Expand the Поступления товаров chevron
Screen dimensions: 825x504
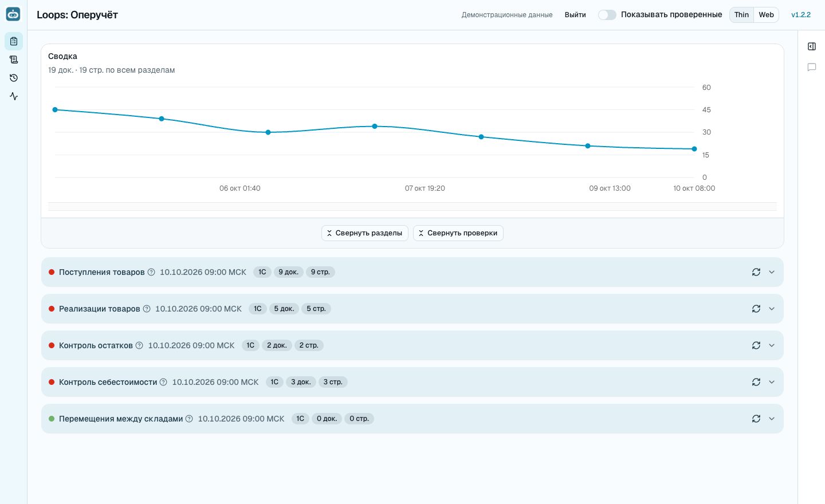772,272
